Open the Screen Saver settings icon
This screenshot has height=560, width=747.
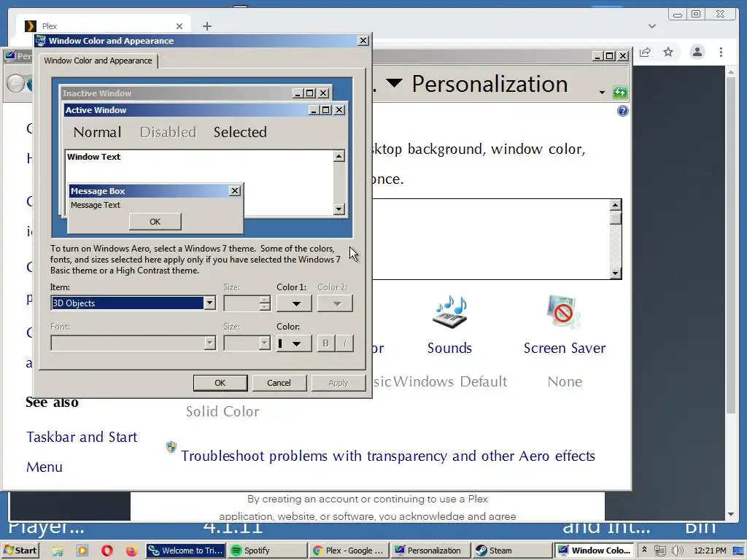pyautogui.click(x=564, y=312)
